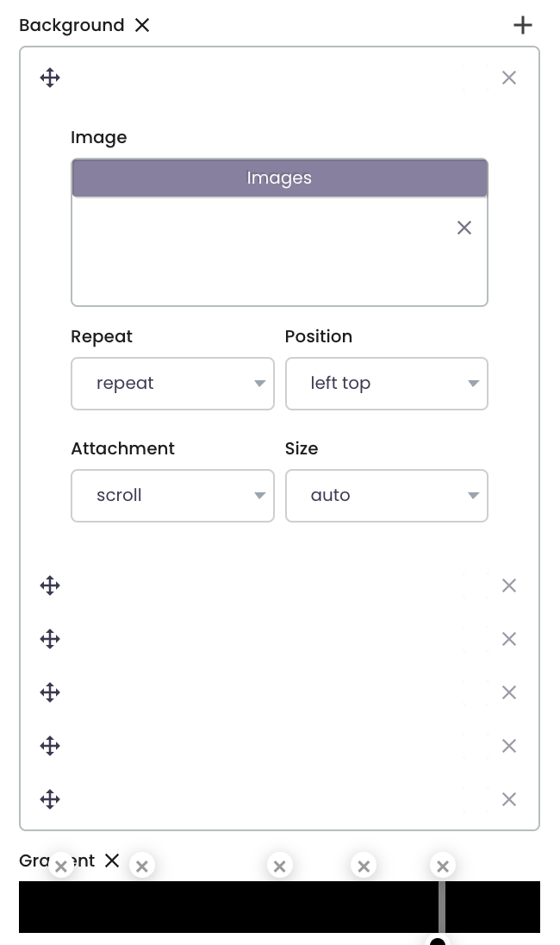This screenshot has height=945, width=560.
Task: Open the Position dropdown showing left top
Action: point(387,383)
